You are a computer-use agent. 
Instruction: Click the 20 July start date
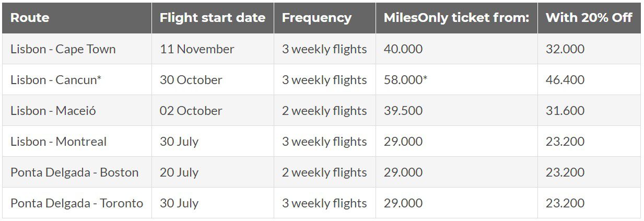coord(179,172)
